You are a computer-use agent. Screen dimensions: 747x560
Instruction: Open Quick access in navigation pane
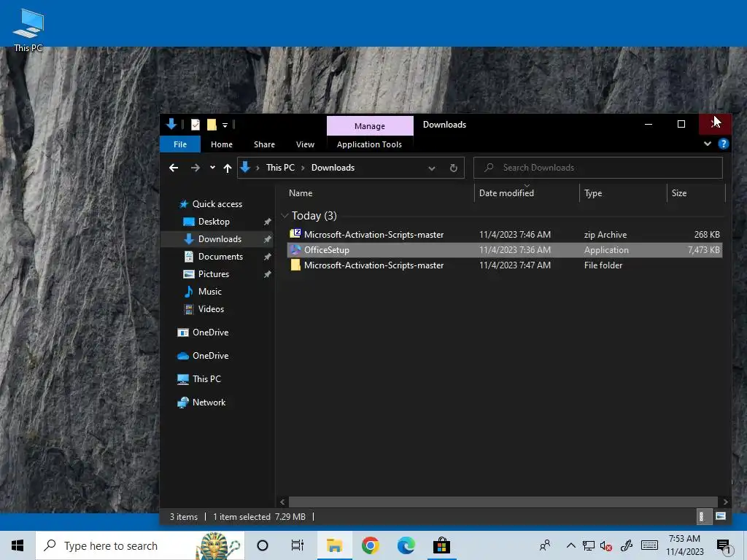click(x=217, y=204)
